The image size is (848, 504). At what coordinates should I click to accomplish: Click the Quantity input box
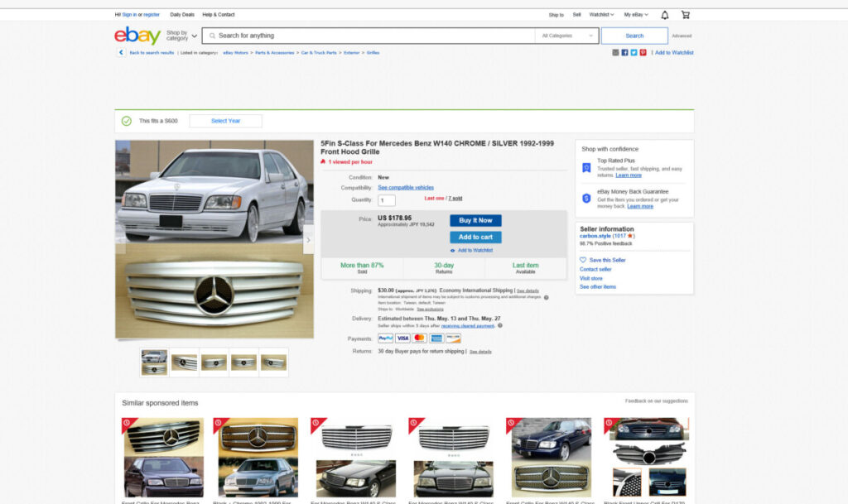(386, 200)
